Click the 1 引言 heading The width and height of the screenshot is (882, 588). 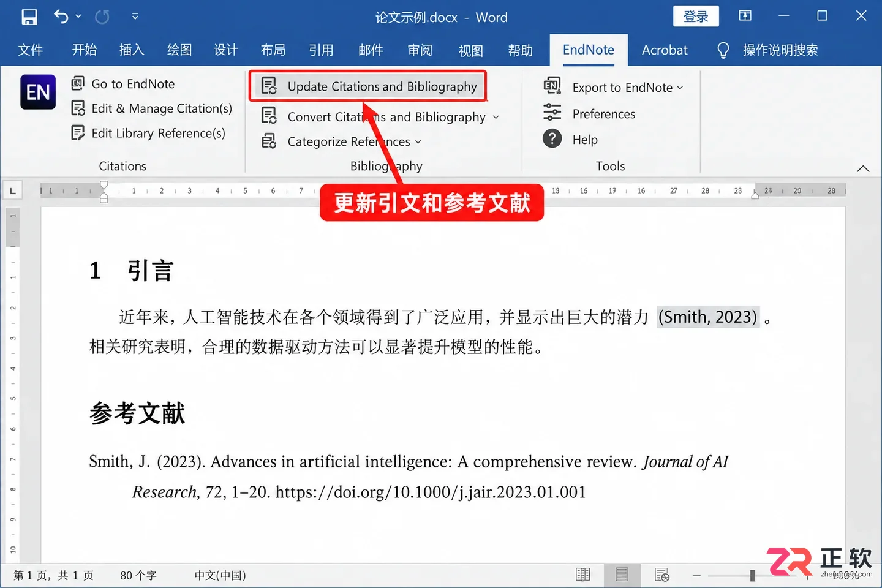pyautogui.click(x=132, y=270)
